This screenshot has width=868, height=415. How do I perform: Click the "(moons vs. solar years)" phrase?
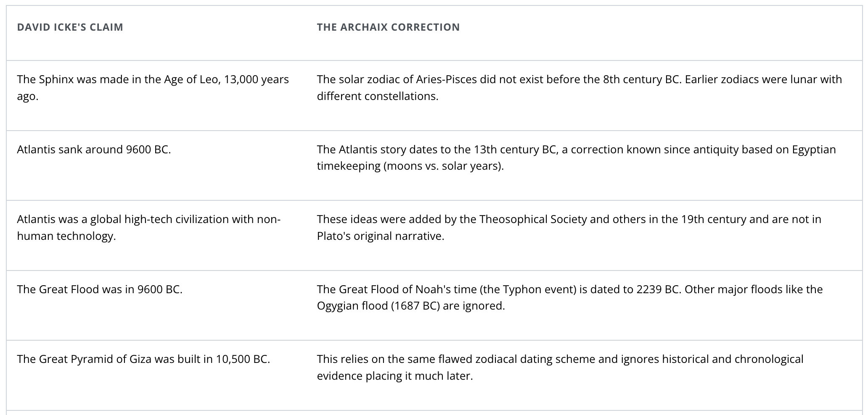click(443, 166)
